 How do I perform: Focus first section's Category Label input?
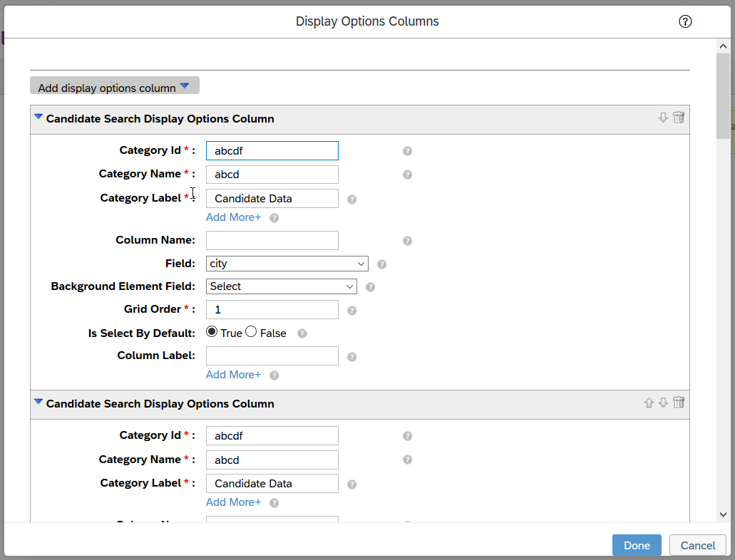tap(272, 199)
